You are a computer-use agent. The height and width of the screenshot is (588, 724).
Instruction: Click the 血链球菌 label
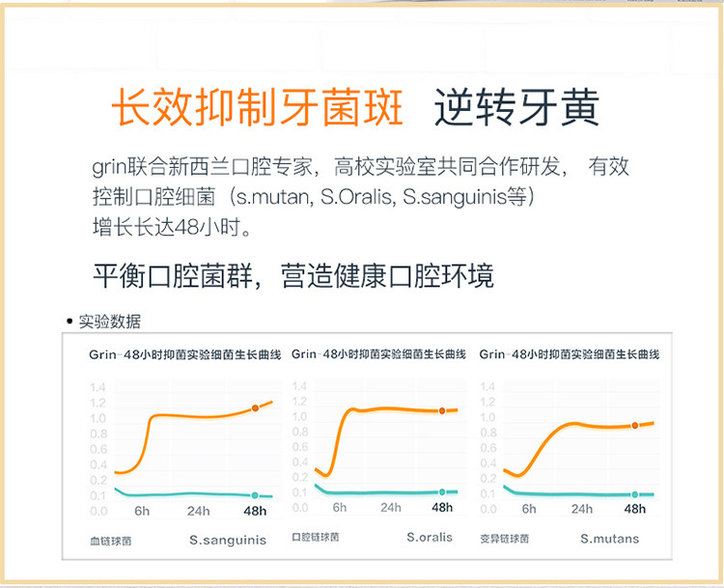coord(111,541)
